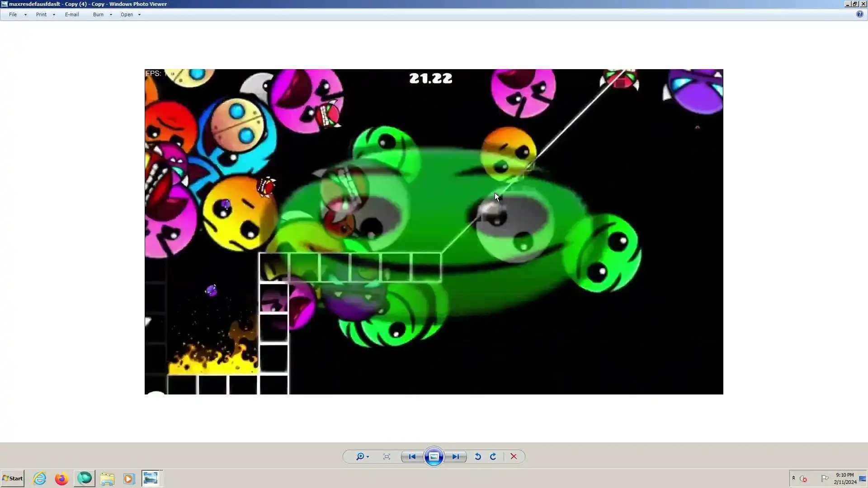Launch Firefox from the taskbar

click(61, 479)
